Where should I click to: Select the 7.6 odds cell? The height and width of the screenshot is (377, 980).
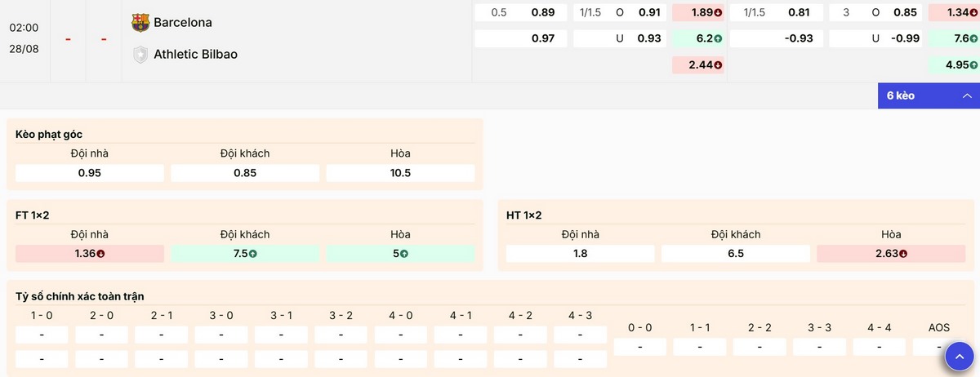click(x=954, y=38)
